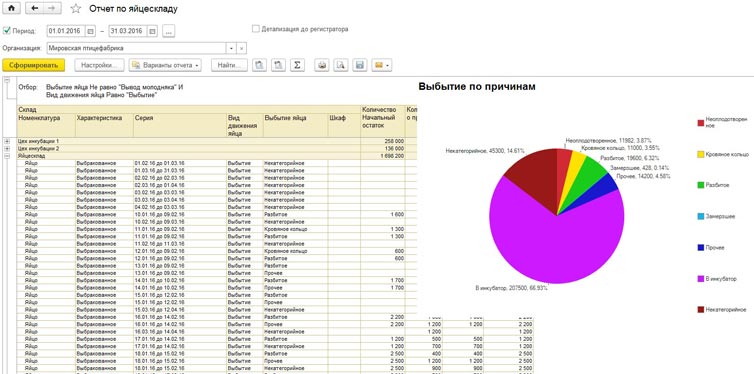
Task: Click Разбитое green legend swatch
Action: tap(701, 185)
